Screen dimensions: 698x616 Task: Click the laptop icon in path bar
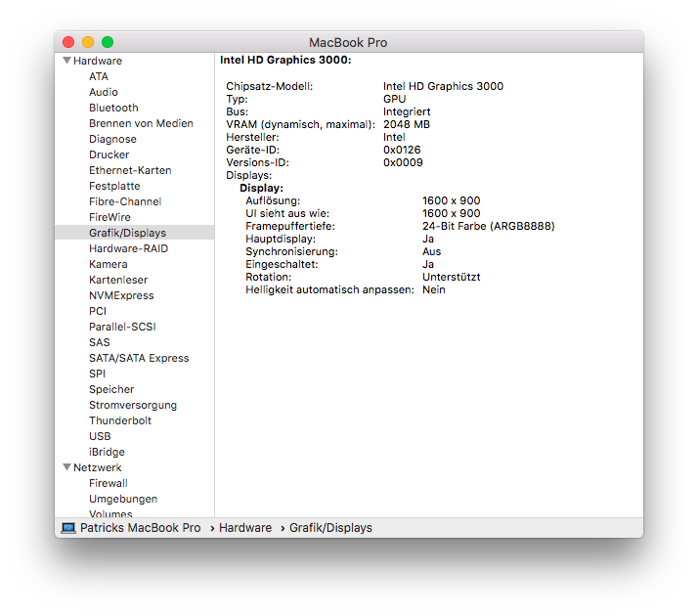68,528
